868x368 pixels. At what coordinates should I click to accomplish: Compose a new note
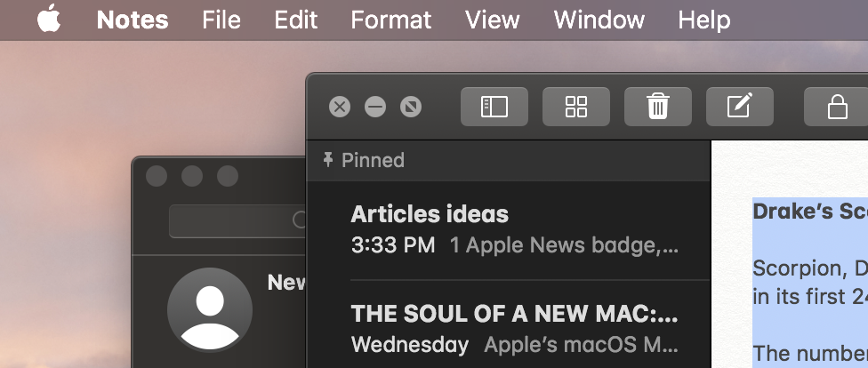[739, 108]
